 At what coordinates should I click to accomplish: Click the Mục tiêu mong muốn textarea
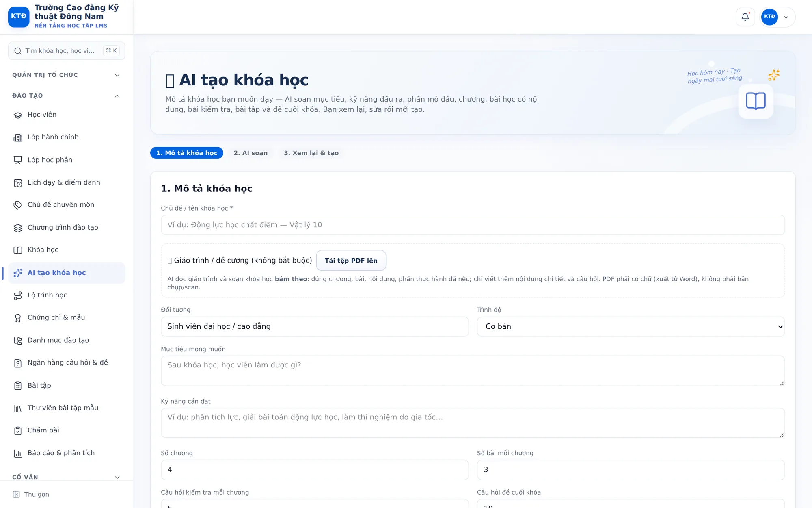473,371
